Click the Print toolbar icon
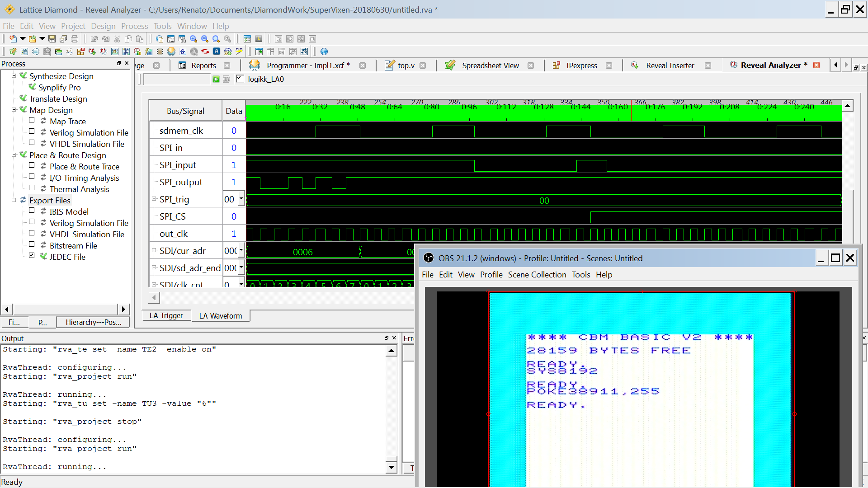This screenshot has height=488, width=868. pos(75,39)
